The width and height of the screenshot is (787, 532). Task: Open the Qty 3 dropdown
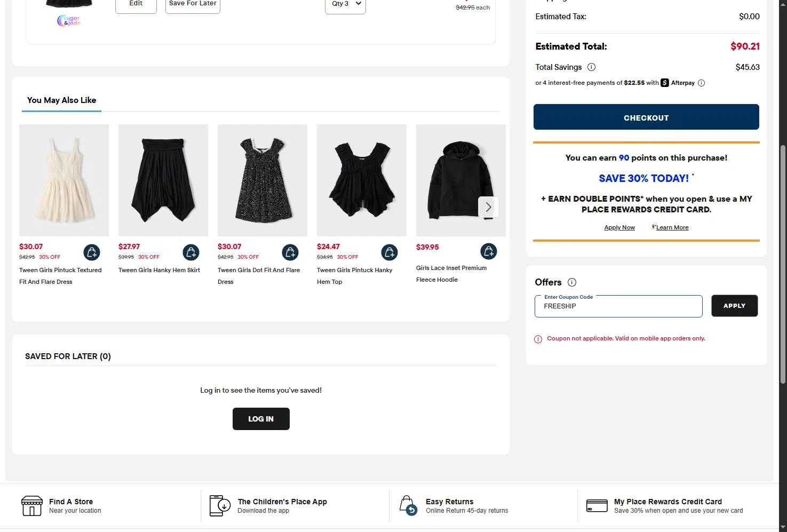click(345, 4)
